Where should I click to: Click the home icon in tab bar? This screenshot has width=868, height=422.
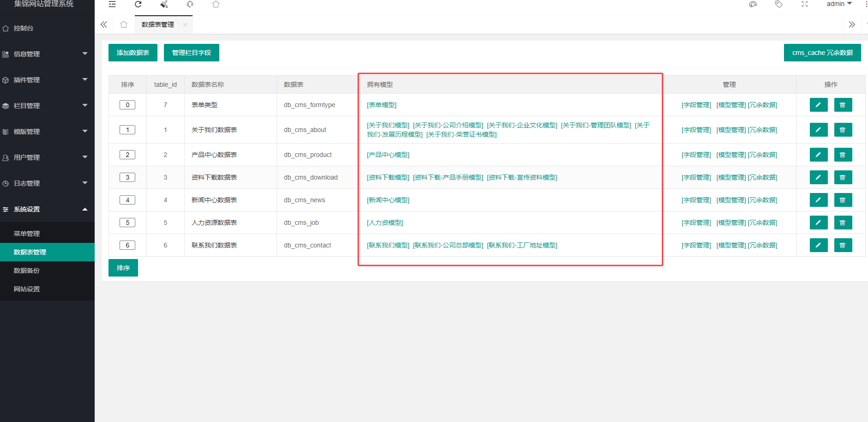123,24
